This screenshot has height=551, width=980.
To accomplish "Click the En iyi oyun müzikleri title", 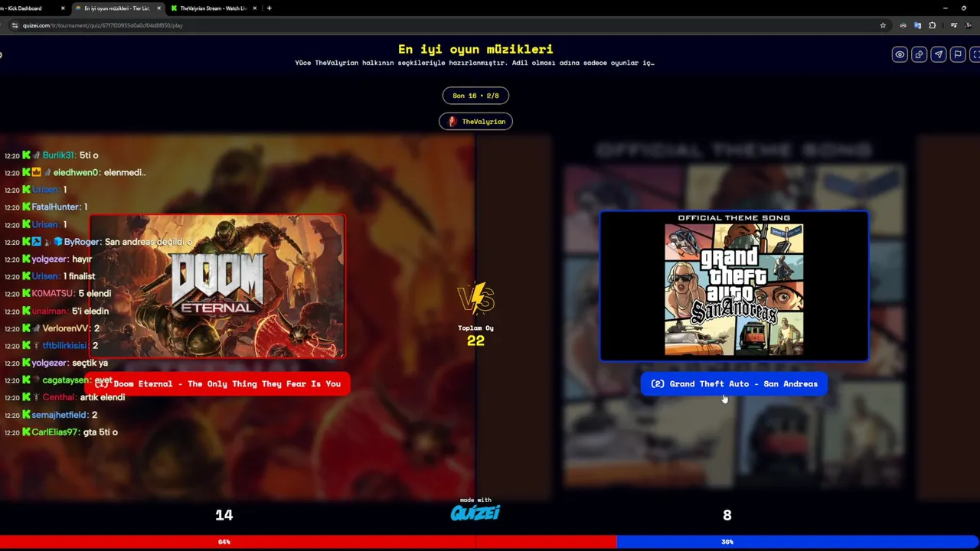I will click(x=475, y=49).
